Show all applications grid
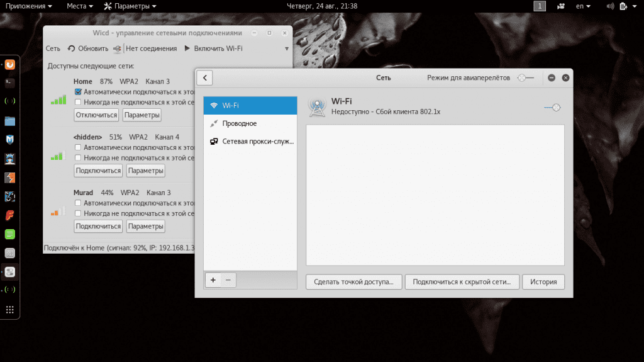Viewport: 644px width, 362px height. point(10,309)
